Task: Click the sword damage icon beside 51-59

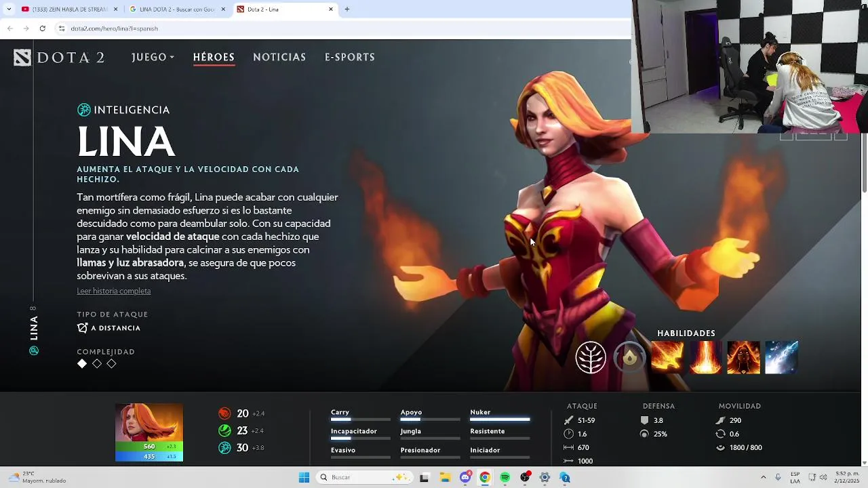Action: (568, 420)
